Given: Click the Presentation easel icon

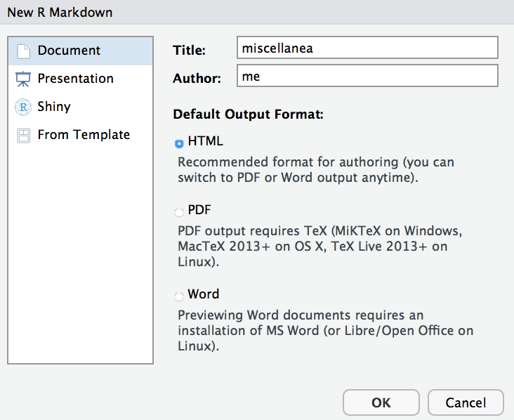Looking at the screenshot, I should (x=23, y=79).
